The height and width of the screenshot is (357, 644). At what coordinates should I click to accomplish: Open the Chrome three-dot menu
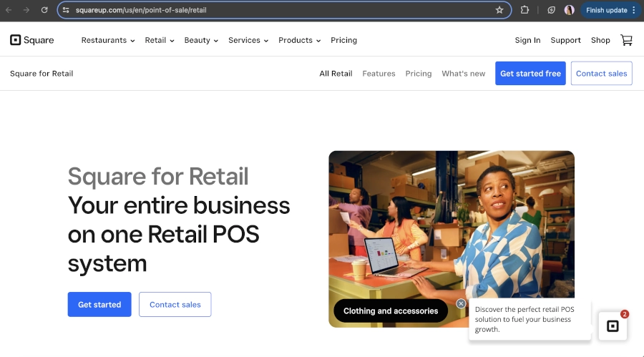[x=634, y=10]
